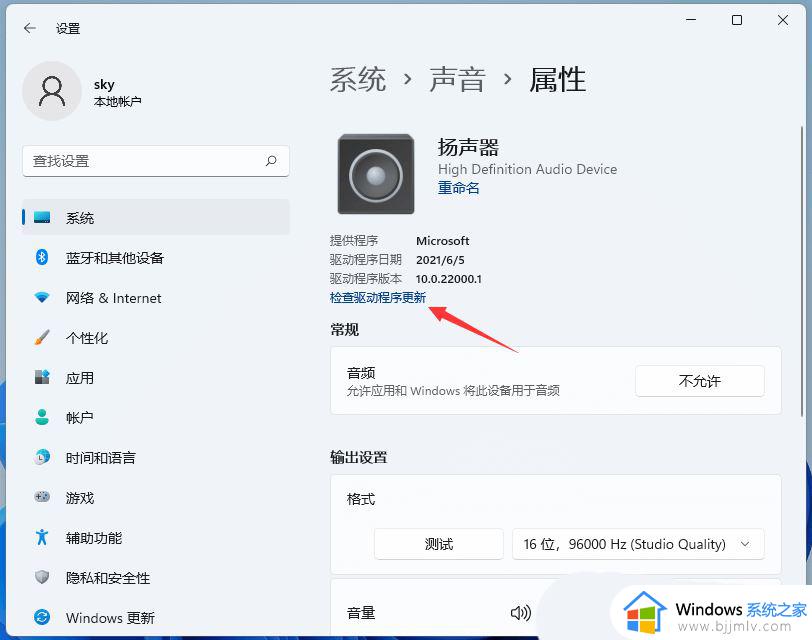Screen dimensions: 812x640
Task: Click the Microsoft provider text
Action: pos(442,241)
